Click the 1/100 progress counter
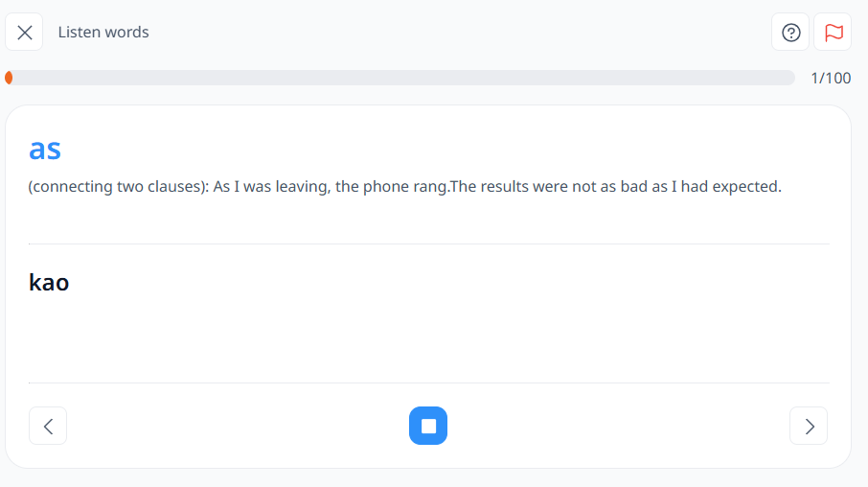 pos(831,78)
